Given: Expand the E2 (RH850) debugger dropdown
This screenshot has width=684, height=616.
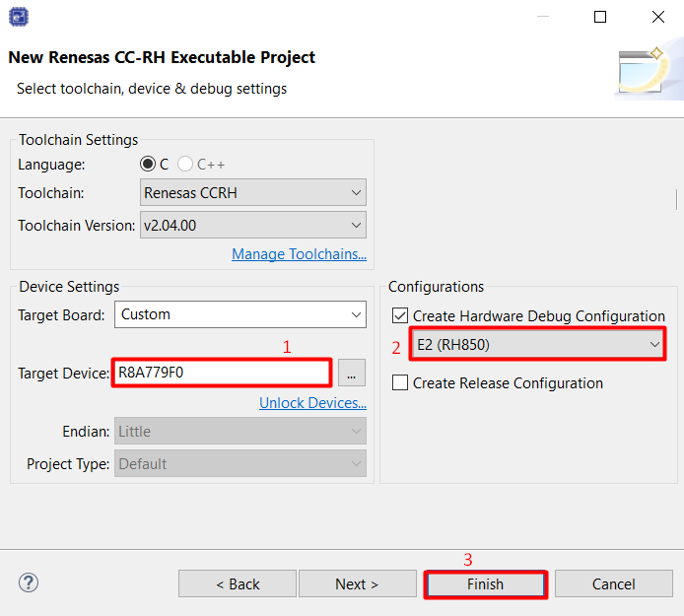Looking at the screenshot, I should tap(537, 345).
